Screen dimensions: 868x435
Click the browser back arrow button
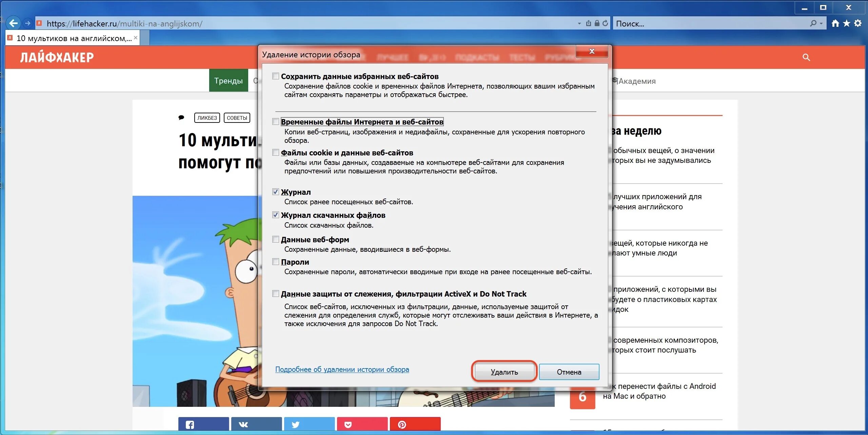tap(14, 23)
